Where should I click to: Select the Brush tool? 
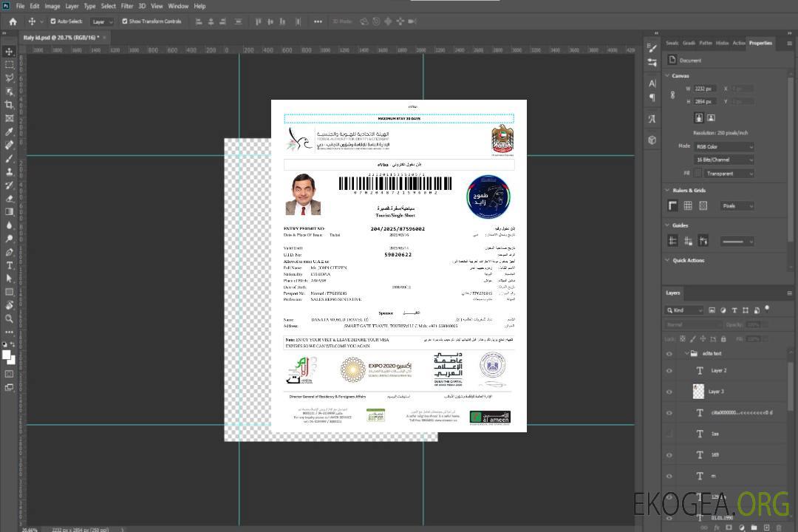[9, 158]
